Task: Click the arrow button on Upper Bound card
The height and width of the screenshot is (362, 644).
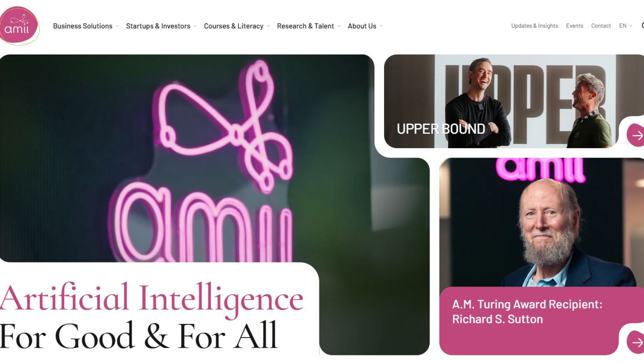Action: pos(636,135)
